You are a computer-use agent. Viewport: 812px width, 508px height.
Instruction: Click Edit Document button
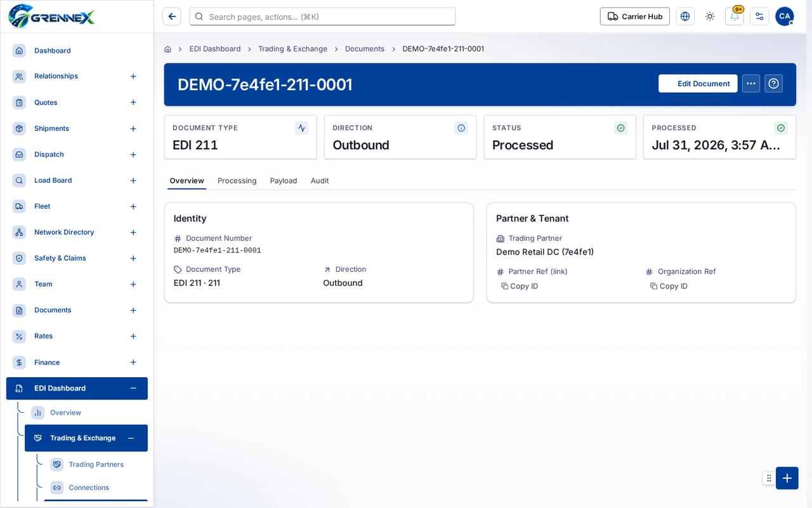pyautogui.click(x=698, y=84)
